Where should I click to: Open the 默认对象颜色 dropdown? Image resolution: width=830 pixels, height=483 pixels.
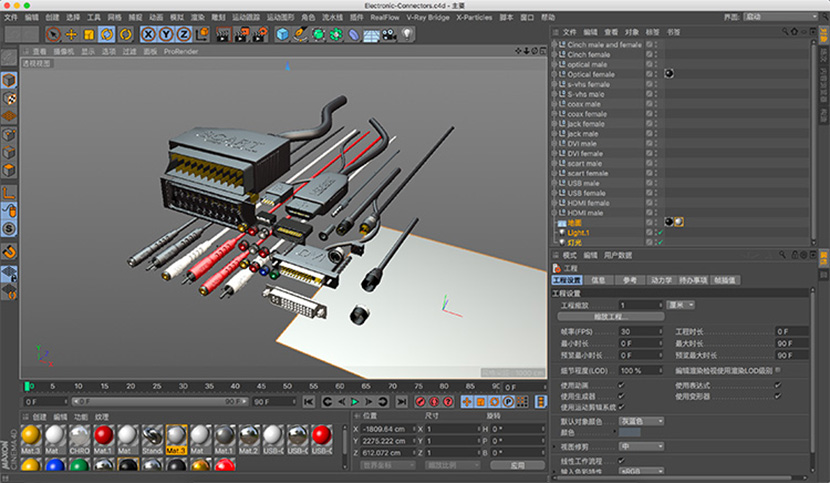642,420
